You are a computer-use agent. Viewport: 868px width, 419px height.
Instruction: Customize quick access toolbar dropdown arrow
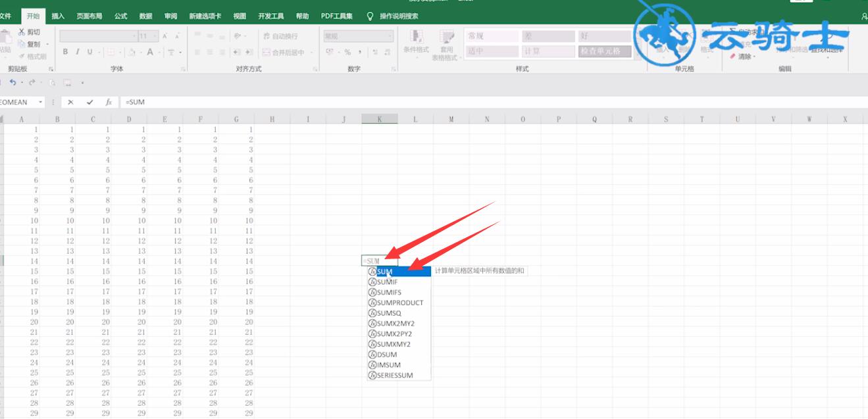(x=82, y=83)
